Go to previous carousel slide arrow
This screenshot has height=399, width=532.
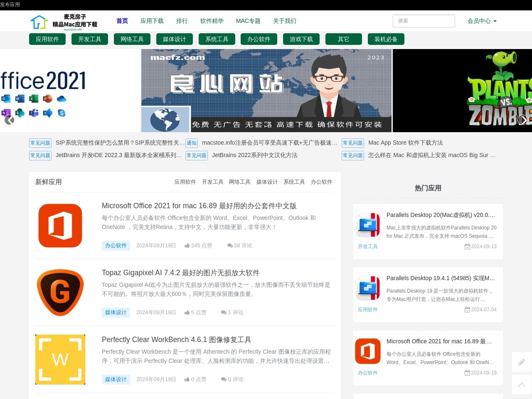click(9, 120)
